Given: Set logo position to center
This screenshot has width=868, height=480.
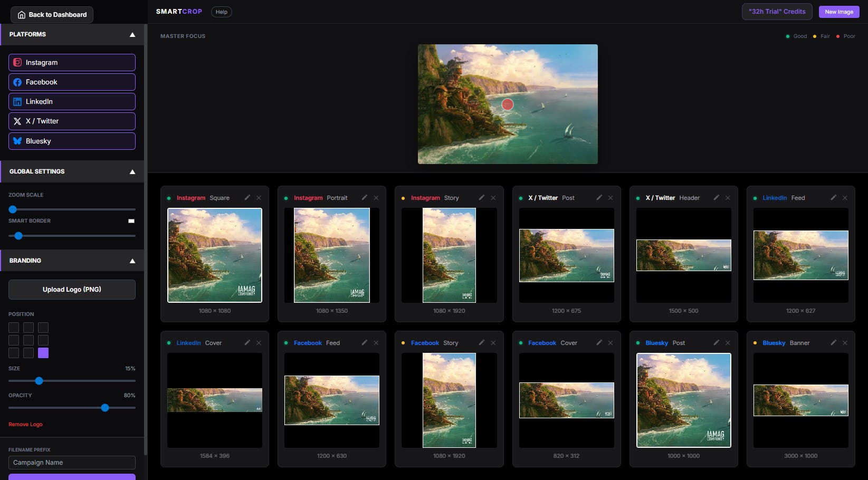Looking at the screenshot, I should 28,340.
